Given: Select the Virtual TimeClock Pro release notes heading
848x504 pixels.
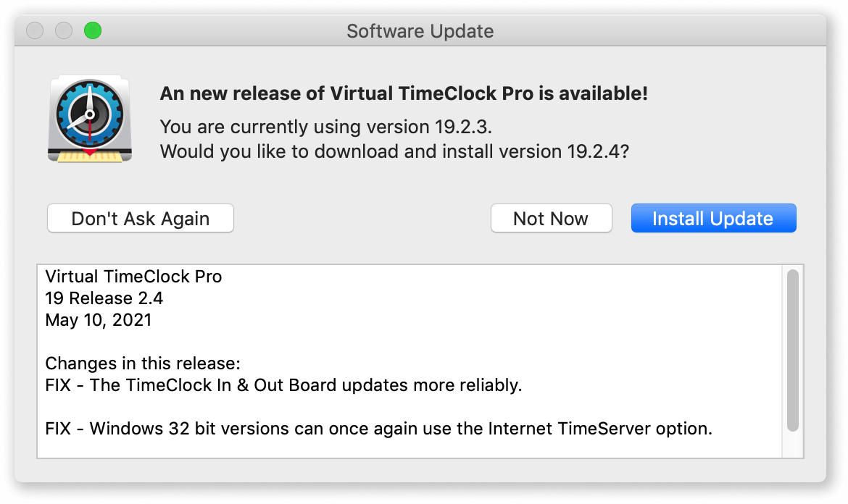Looking at the screenshot, I should coord(133,277).
